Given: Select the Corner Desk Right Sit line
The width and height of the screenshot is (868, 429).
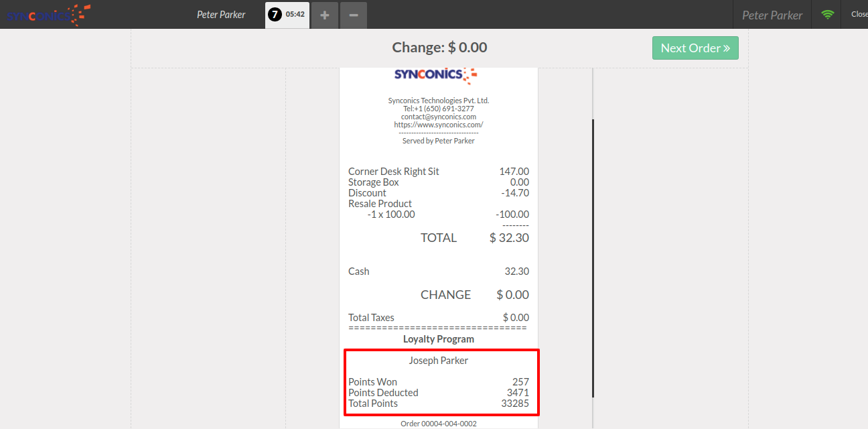Looking at the screenshot, I should tap(394, 172).
